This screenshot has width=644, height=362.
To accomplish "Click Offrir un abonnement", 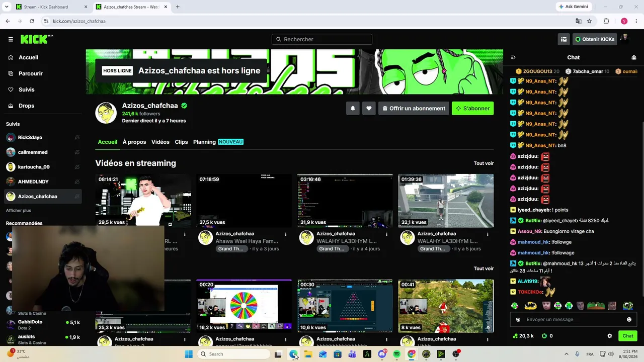I will coord(414,108).
